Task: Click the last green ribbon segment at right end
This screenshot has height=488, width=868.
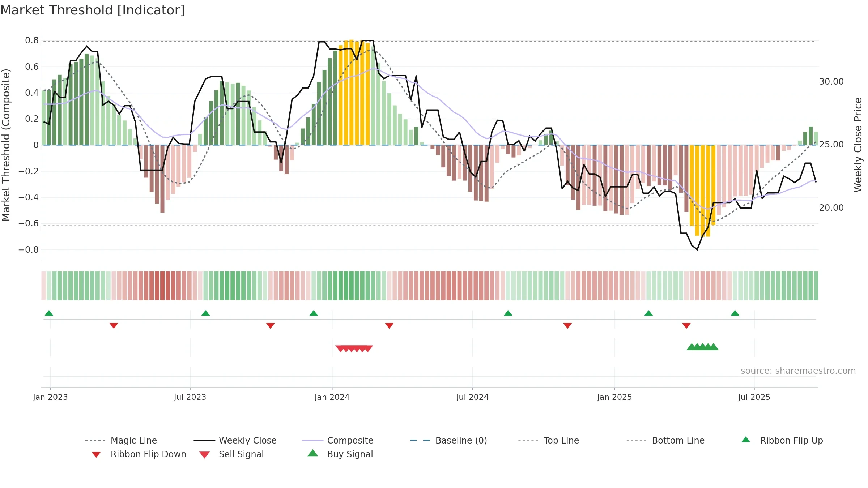Action: 816,286
